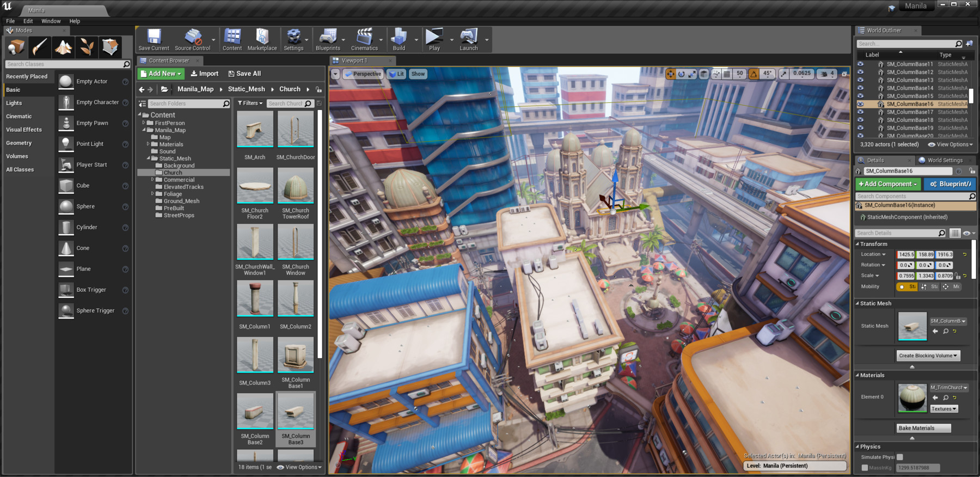Select Lights category in Modes panel
Screen dimensions: 980x477
click(14, 103)
